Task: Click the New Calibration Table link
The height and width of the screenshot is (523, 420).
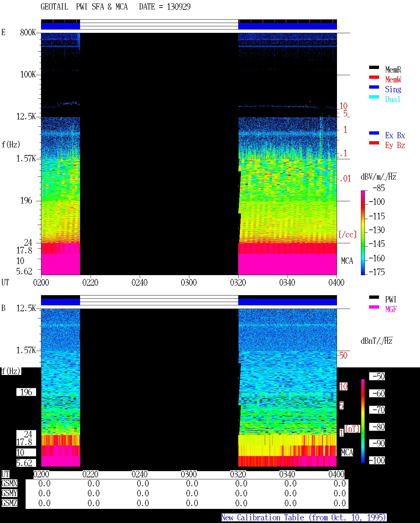Action: tap(304, 517)
